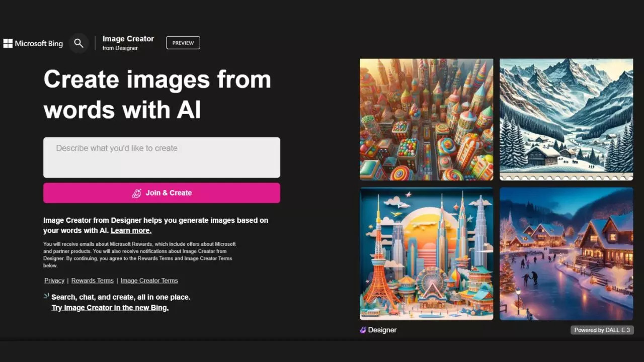
Task: Open the papercraft Tokyo skyline image
Action: pyautogui.click(x=426, y=253)
